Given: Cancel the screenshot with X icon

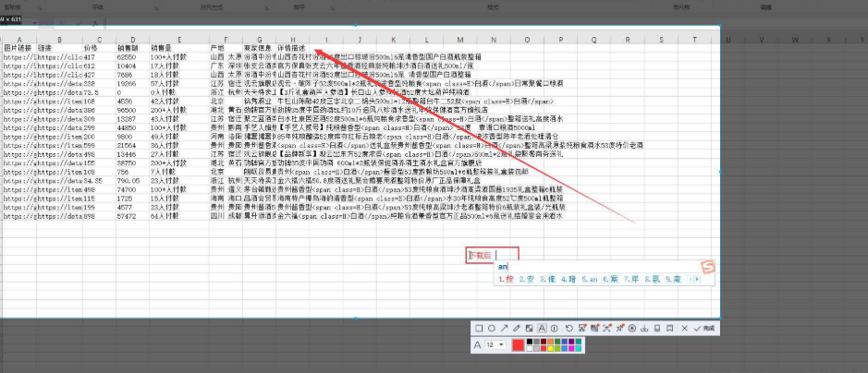Looking at the screenshot, I should tap(685, 329).
